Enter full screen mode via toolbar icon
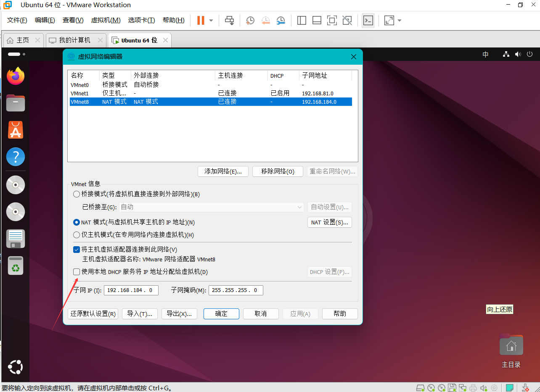 pyautogui.click(x=332, y=20)
